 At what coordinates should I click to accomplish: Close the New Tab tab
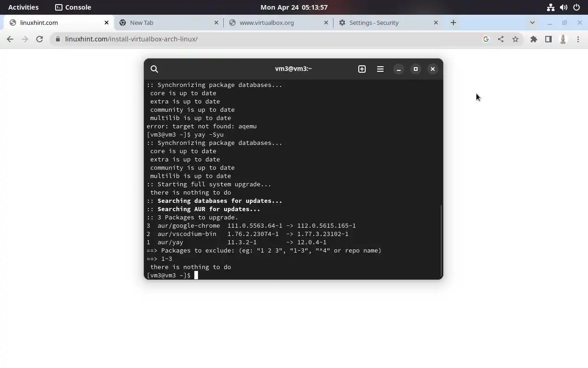[216, 23]
